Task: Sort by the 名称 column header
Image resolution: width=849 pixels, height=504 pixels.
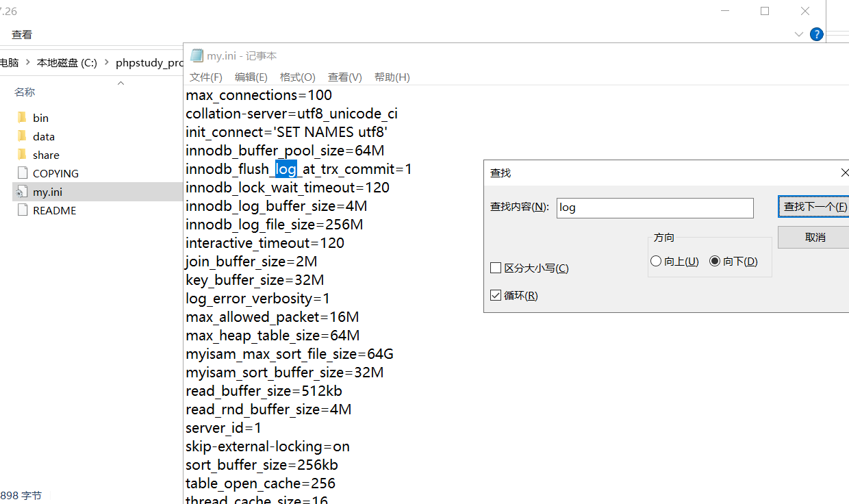Action: [x=25, y=92]
